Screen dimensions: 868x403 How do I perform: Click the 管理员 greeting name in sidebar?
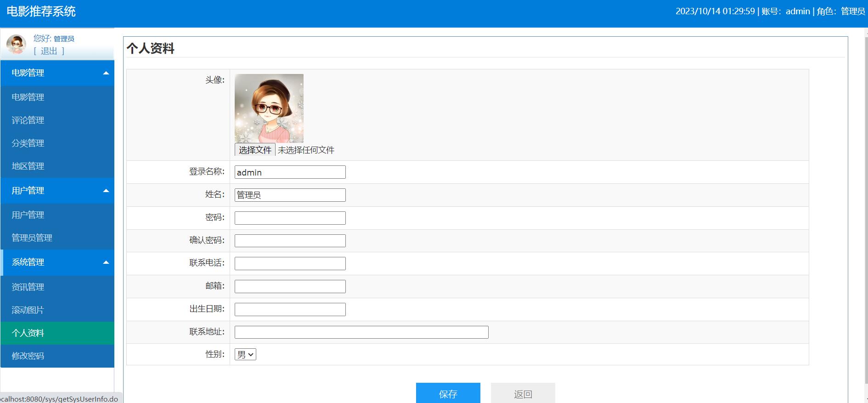pos(64,39)
